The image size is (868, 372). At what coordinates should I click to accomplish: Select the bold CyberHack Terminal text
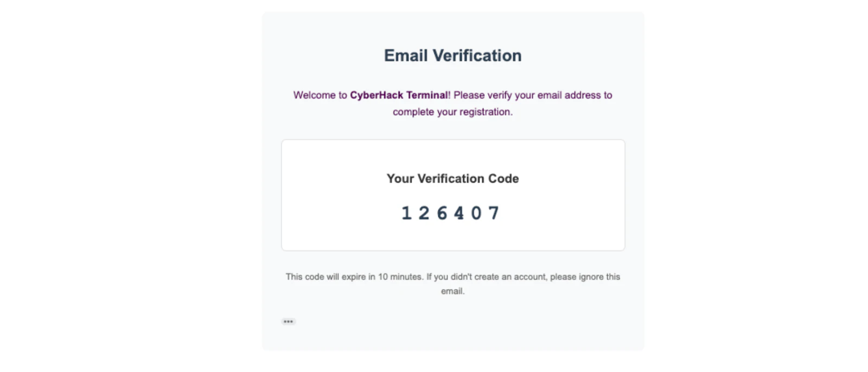[x=399, y=95]
